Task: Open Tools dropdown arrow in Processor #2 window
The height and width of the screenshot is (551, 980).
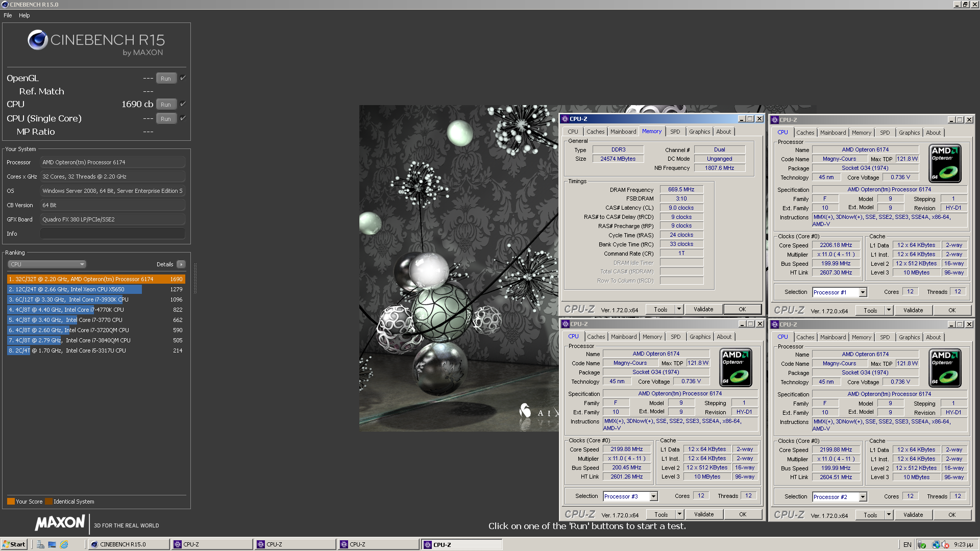Action: (889, 515)
